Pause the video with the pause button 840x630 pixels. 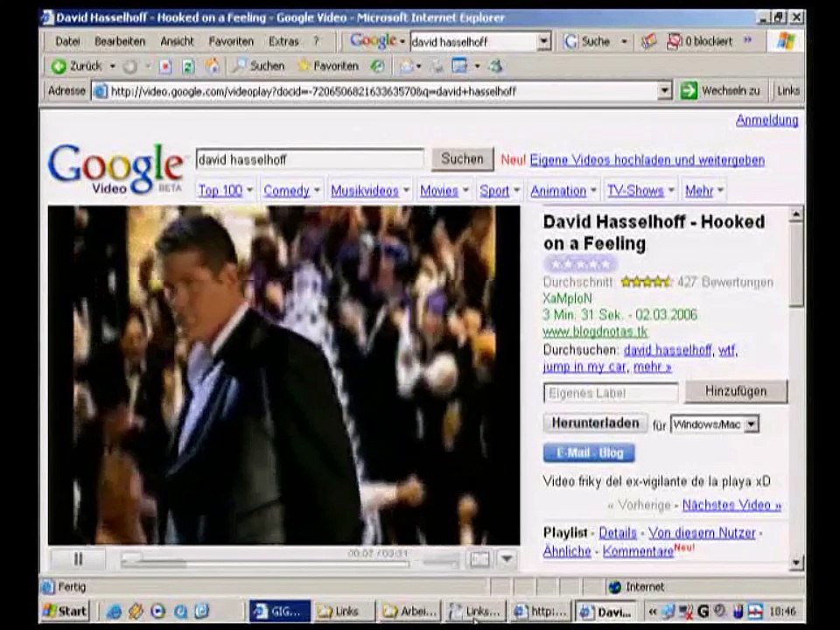[78, 559]
